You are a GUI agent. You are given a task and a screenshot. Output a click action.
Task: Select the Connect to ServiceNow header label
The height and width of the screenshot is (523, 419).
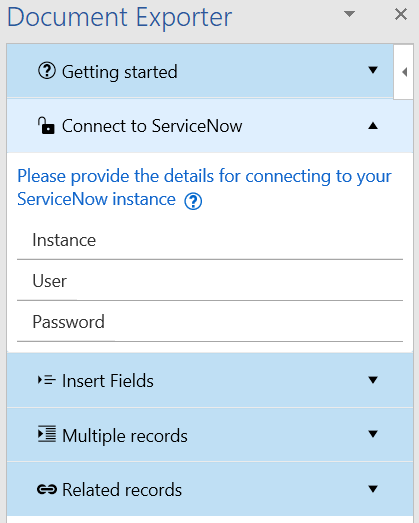(152, 126)
